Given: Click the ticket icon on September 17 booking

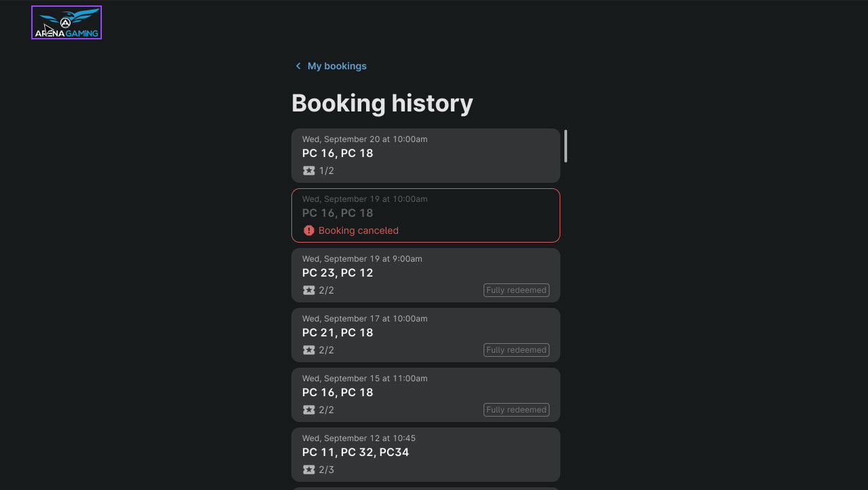Looking at the screenshot, I should click(x=309, y=350).
